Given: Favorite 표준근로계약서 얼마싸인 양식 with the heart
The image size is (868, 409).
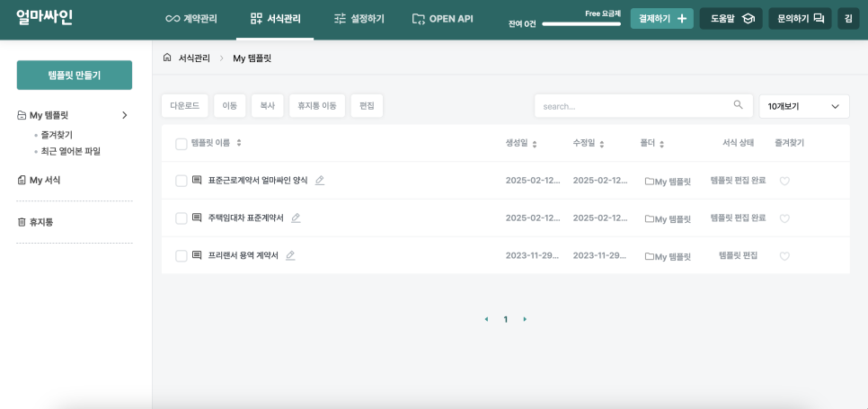Looking at the screenshot, I should pyautogui.click(x=784, y=181).
